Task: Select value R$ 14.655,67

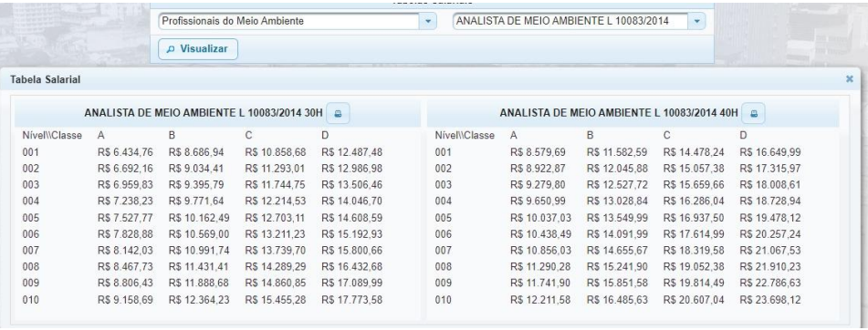Action: 617,251
